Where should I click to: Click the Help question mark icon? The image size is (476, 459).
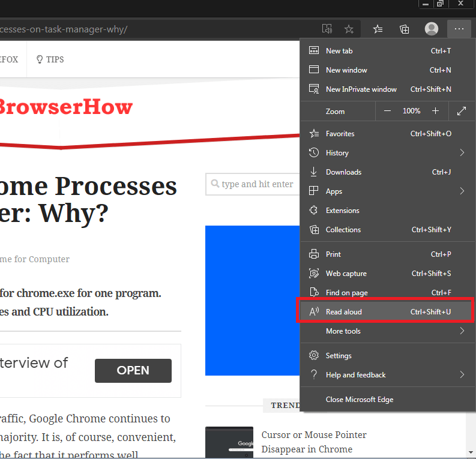(314, 374)
